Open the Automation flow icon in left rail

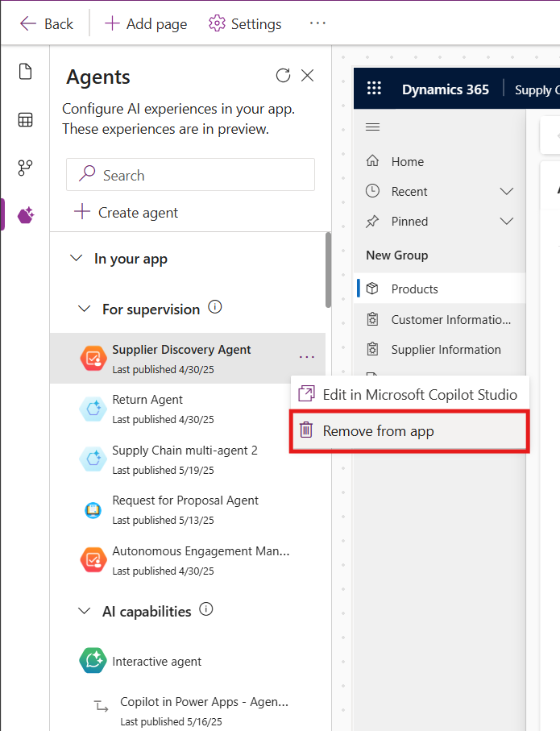click(25, 168)
